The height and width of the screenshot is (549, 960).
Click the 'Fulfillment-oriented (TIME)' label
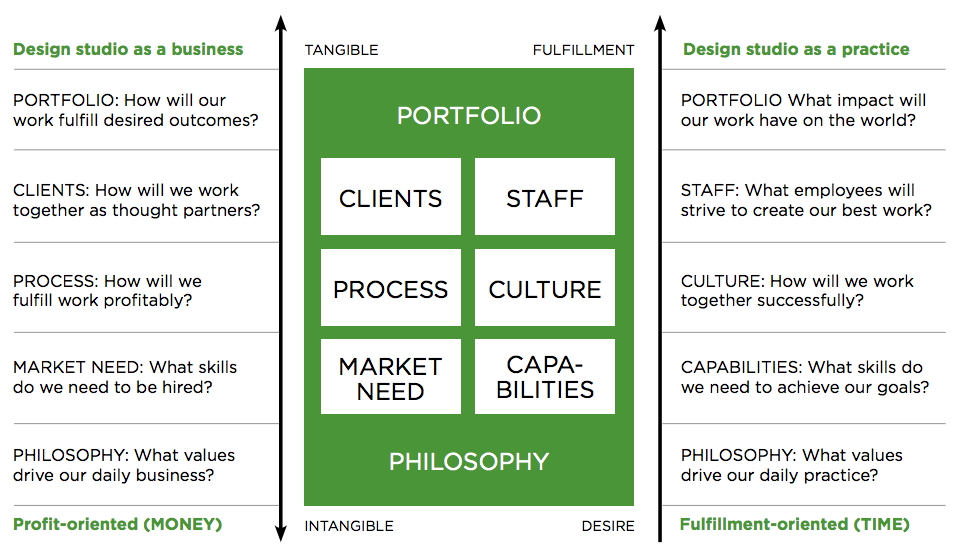(795, 525)
